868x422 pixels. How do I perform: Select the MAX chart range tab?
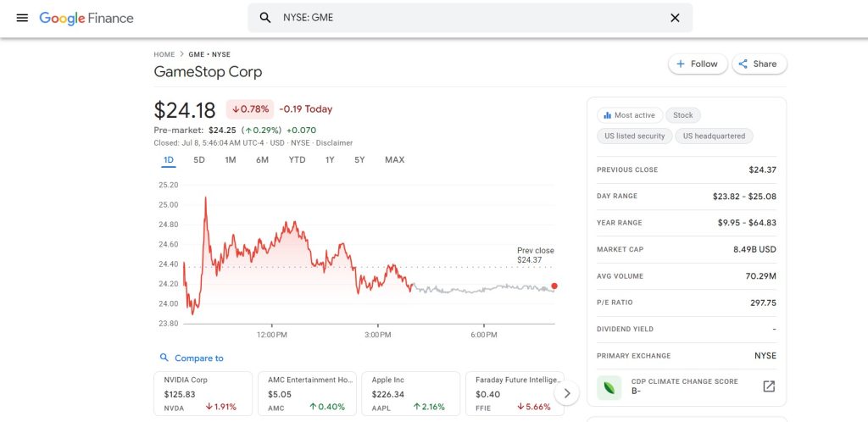395,160
